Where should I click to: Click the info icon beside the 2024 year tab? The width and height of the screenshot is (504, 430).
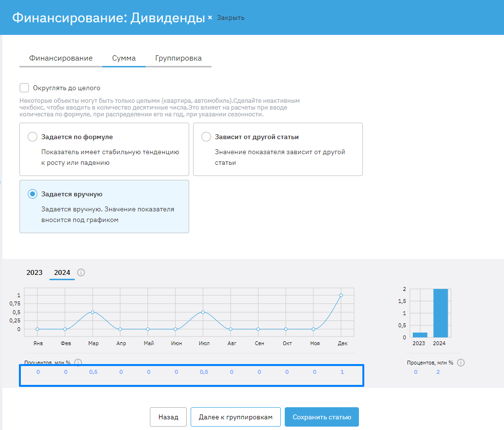click(81, 272)
